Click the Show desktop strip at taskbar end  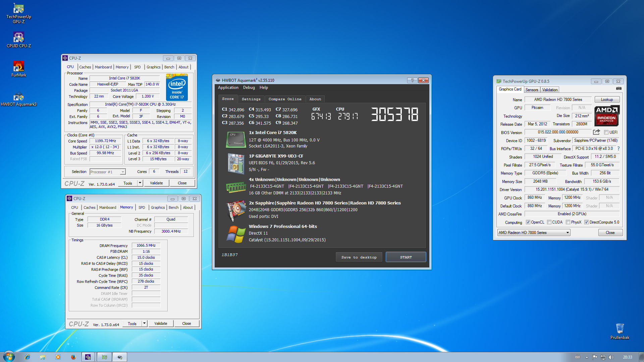[x=641, y=357]
